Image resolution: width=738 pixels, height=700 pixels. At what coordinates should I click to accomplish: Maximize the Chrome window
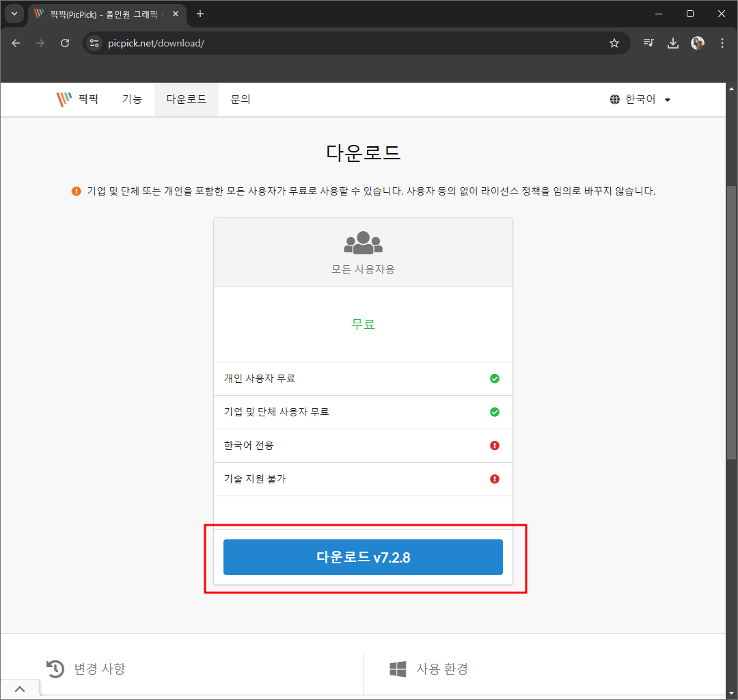click(690, 14)
